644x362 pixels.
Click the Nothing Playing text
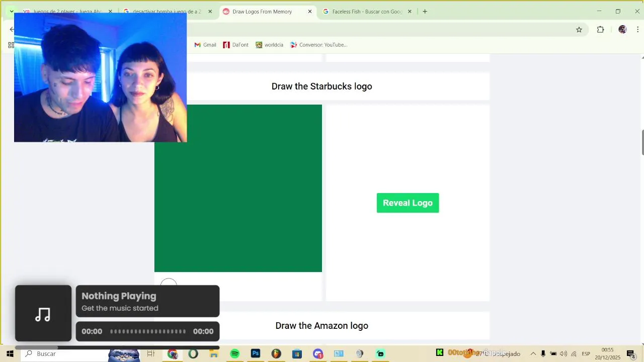(x=119, y=296)
